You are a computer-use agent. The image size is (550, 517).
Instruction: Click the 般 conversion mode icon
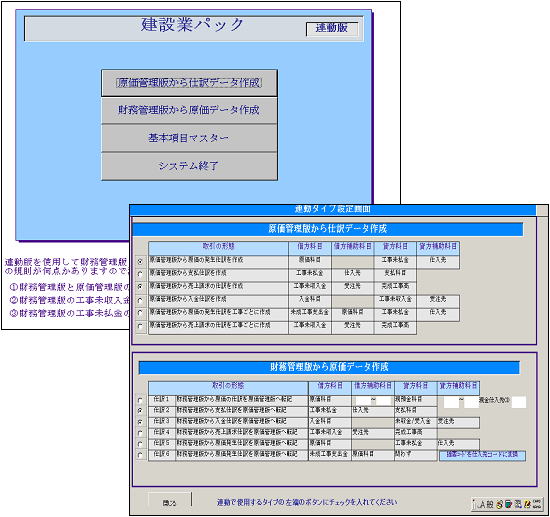pyautogui.click(x=490, y=504)
